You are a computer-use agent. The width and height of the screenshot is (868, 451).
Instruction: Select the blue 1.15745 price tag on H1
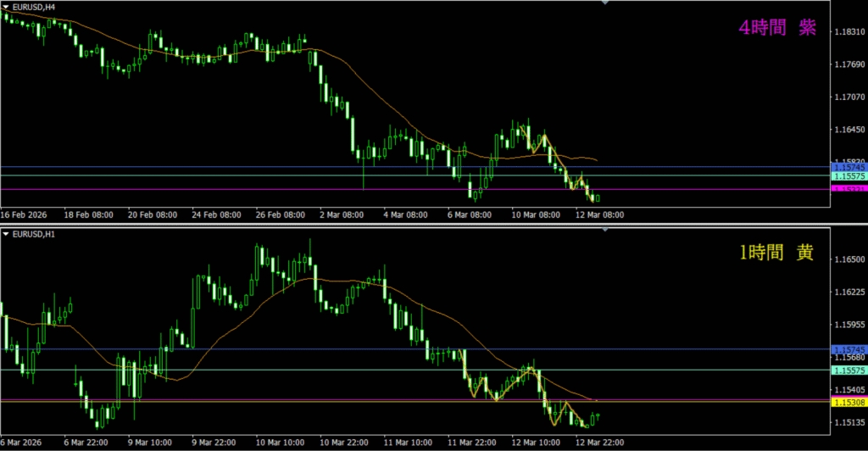pyautogui.click(x=849, y=349)
